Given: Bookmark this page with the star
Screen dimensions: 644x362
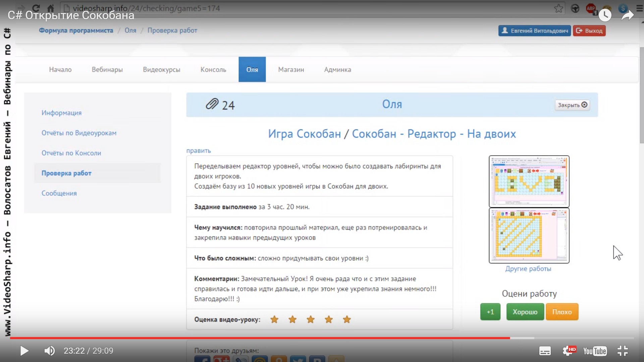Looking at the screenshot, I should point(558,8).
